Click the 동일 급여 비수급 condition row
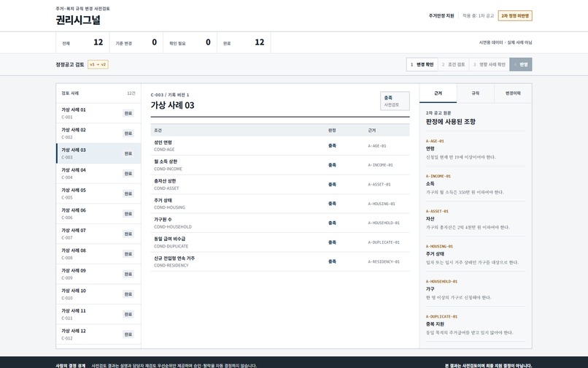Screen dimensions: 588x368 (x=280, y=242)
